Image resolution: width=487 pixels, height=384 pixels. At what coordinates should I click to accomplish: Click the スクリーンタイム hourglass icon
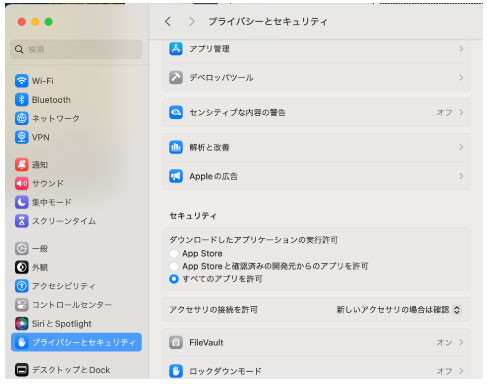pyautogui.click(x=22, y=221)
